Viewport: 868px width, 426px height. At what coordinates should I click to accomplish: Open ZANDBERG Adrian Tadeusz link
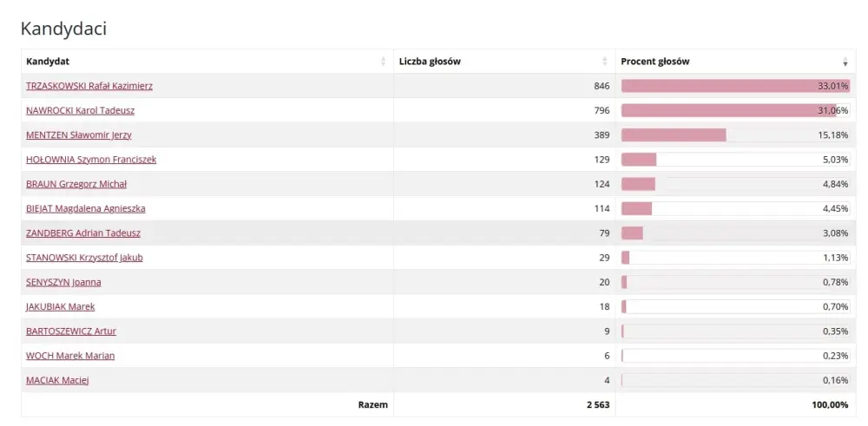(x=83, y=233)
